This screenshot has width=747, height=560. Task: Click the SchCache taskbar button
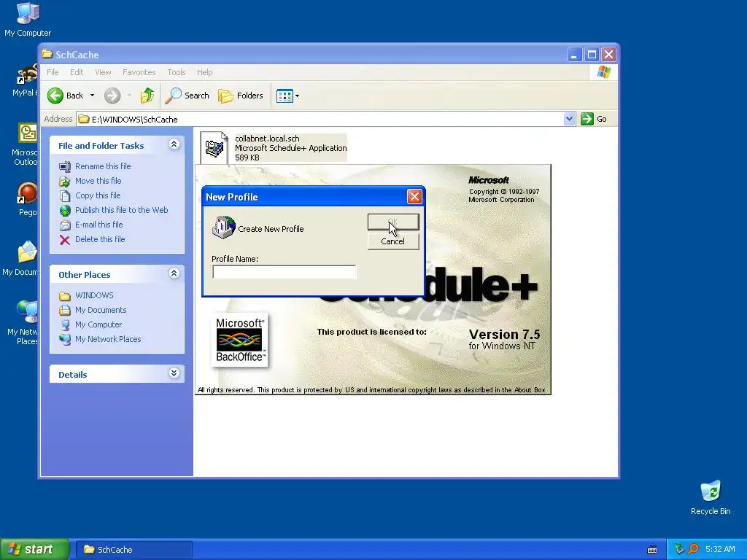click(x=134, y=550)
